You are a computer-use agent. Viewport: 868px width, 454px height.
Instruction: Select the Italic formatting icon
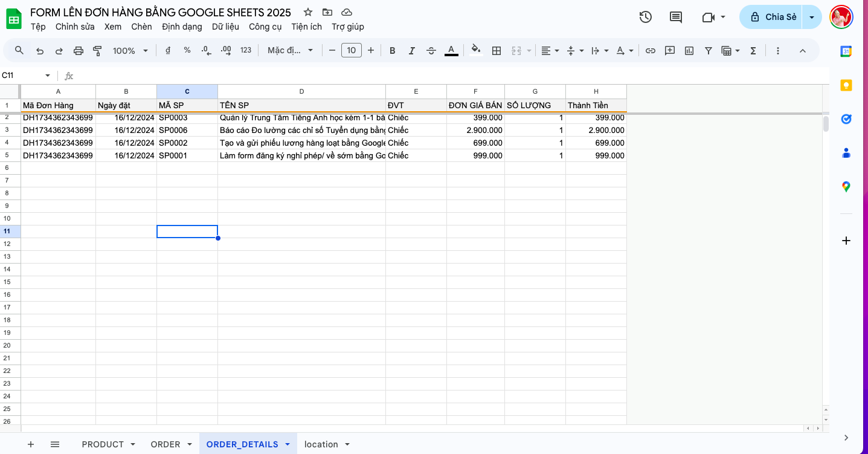411,50
